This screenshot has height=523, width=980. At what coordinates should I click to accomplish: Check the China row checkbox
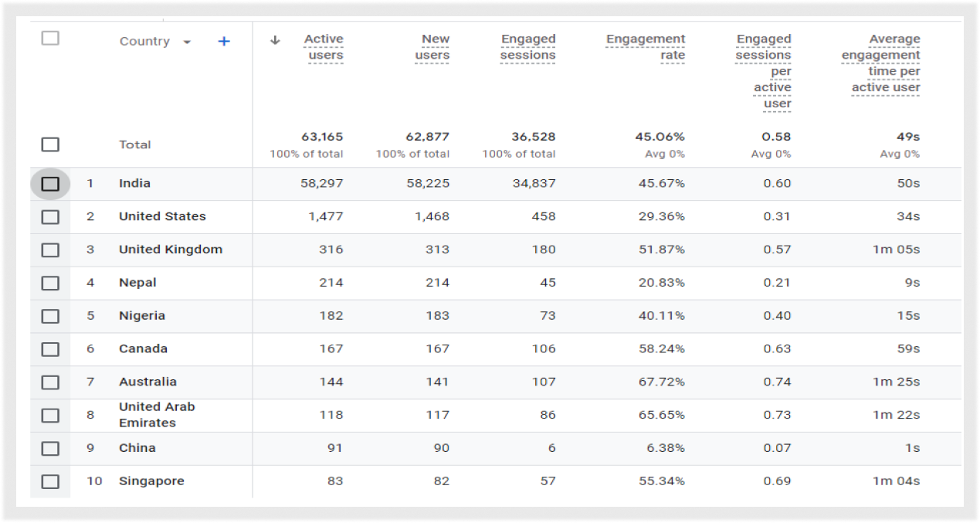click(50, 448)
